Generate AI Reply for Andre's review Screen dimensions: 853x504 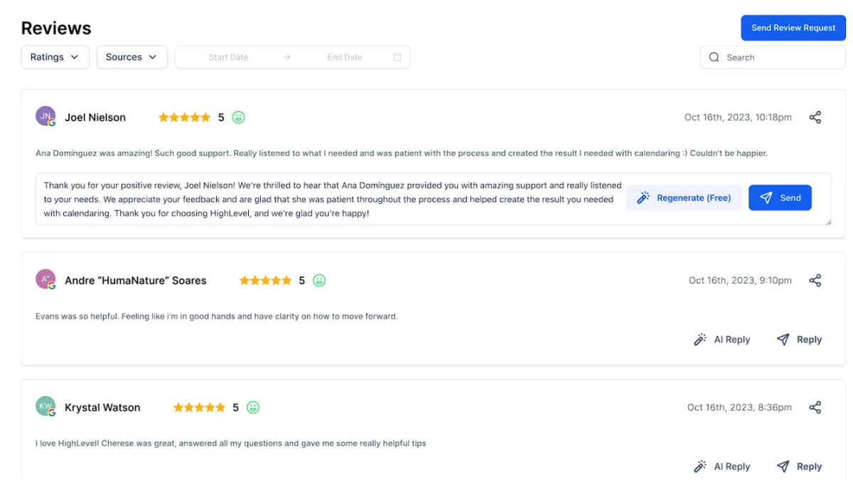[722, 340]
